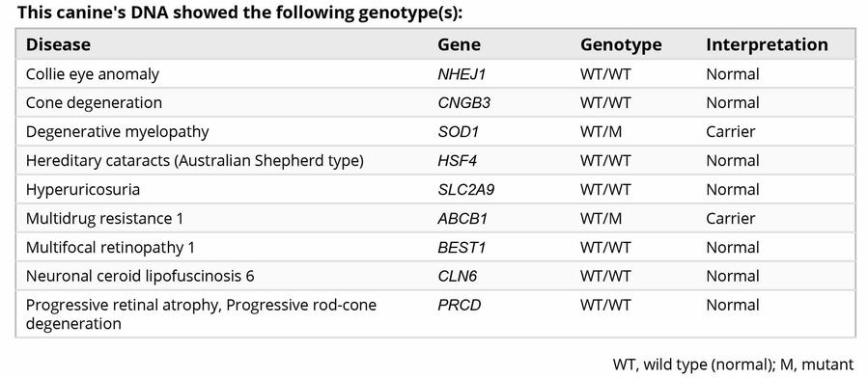Click the HSF4 gene entry
Screen dimensions: 868x378
click(x=457, y=160)
